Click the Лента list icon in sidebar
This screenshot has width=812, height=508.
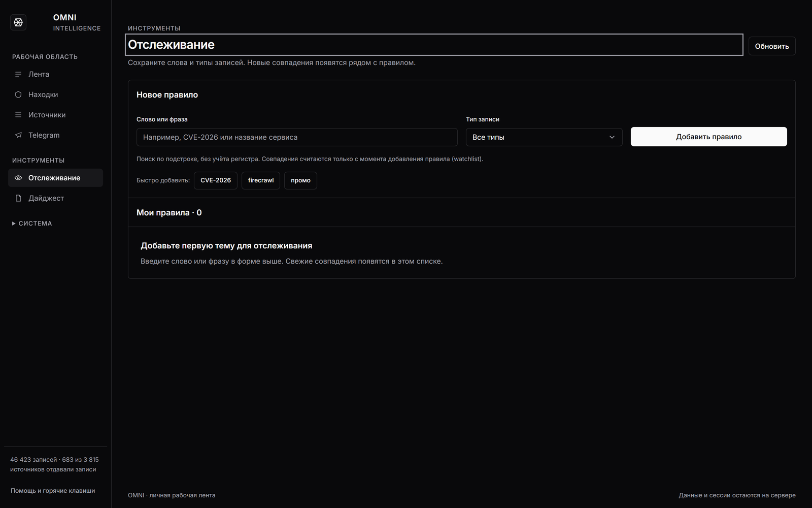tap(18, 74)
